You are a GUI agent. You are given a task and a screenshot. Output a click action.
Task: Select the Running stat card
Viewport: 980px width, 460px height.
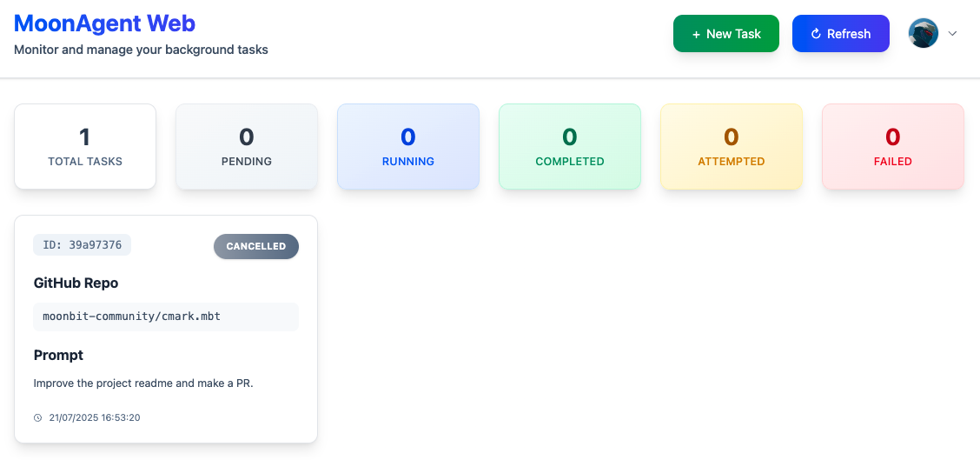[408, 147]
